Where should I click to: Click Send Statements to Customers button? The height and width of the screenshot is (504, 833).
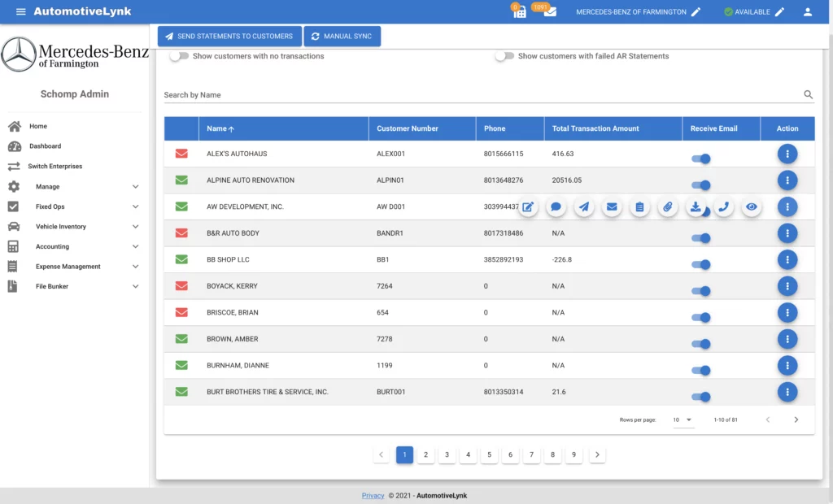[x=229, y=36]
